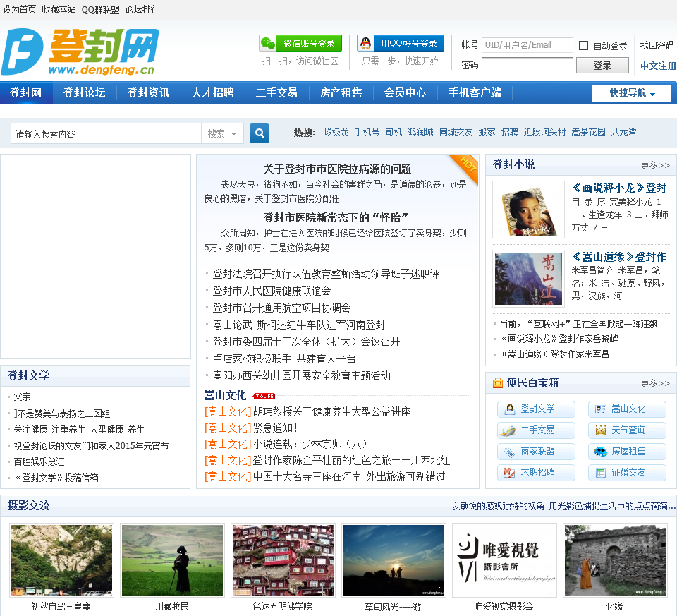Open the 搜索 type dropdown
Viewport: 677px width, 616px height.
coord(222,133)
